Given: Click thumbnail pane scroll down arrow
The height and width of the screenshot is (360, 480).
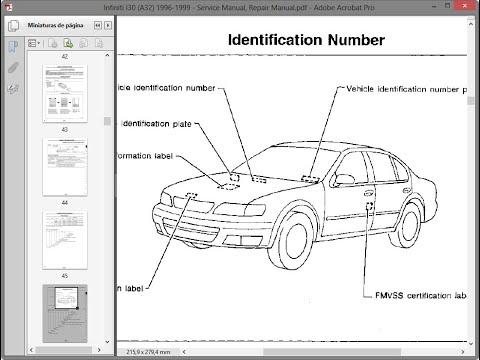Looking at the screenshot, I should click(x=107, y=342).
